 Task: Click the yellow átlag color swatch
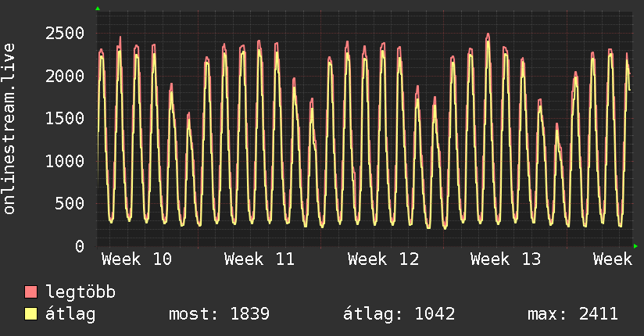point(31,315)
